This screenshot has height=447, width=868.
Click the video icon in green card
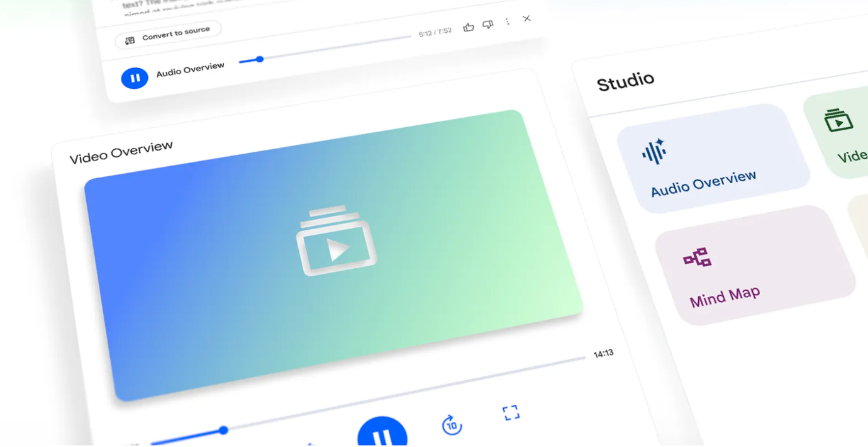(838, 120)
